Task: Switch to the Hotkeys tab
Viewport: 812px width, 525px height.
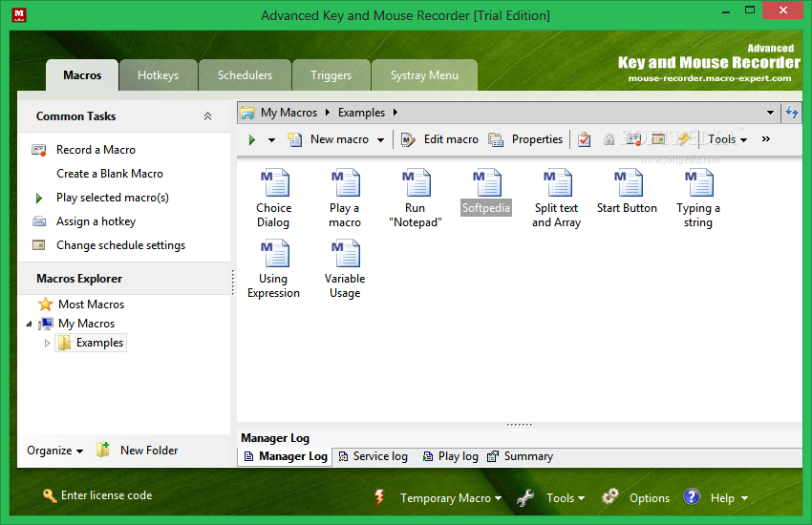Action: [158, 75]
